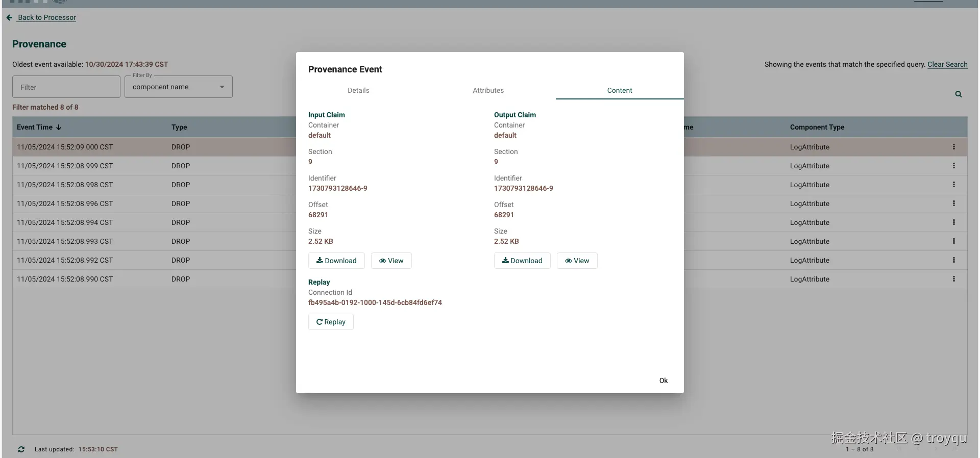This screenshot has width=980, height=458.
Task: Click Ok to close the dialog
Action: coord(664,380)
